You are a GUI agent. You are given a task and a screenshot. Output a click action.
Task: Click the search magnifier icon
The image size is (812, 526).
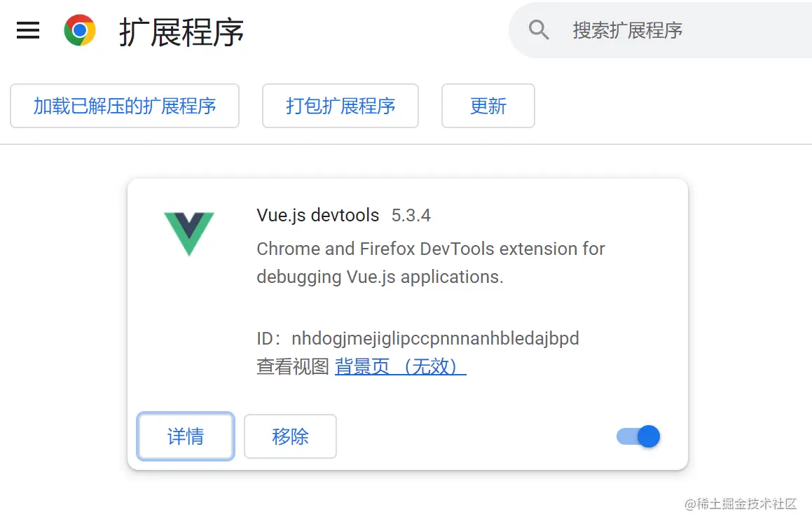tap(538, 30)
